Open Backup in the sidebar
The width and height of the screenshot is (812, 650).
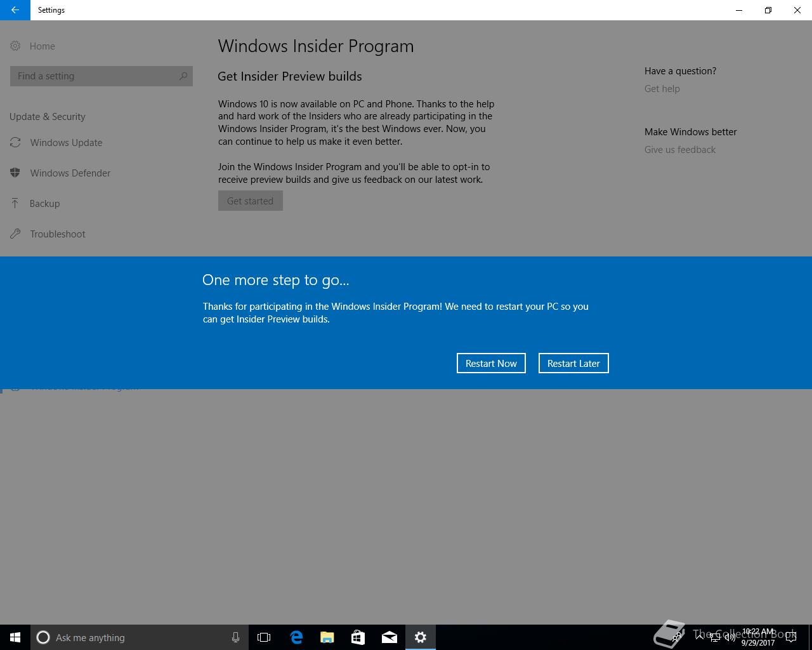point(44,203)
